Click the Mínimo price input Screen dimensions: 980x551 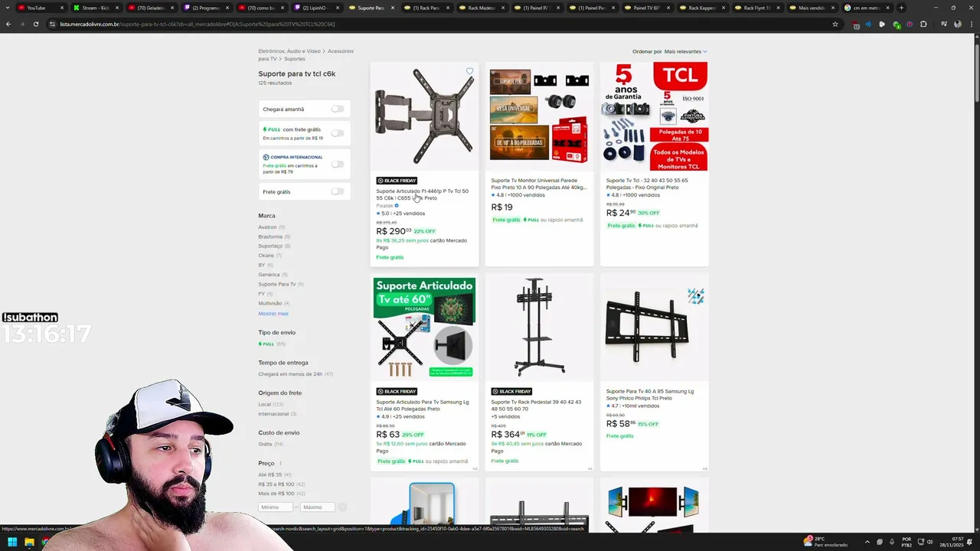click(276, 507)
